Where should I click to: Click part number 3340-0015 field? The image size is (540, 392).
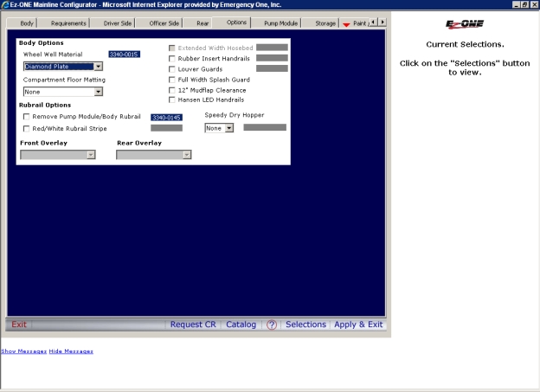[125, 54]
